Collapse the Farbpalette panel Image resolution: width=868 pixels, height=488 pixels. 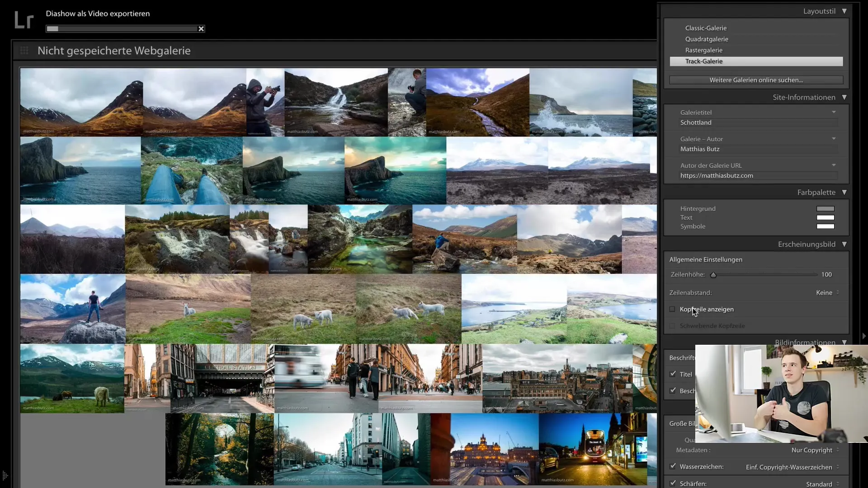(844, 192)
